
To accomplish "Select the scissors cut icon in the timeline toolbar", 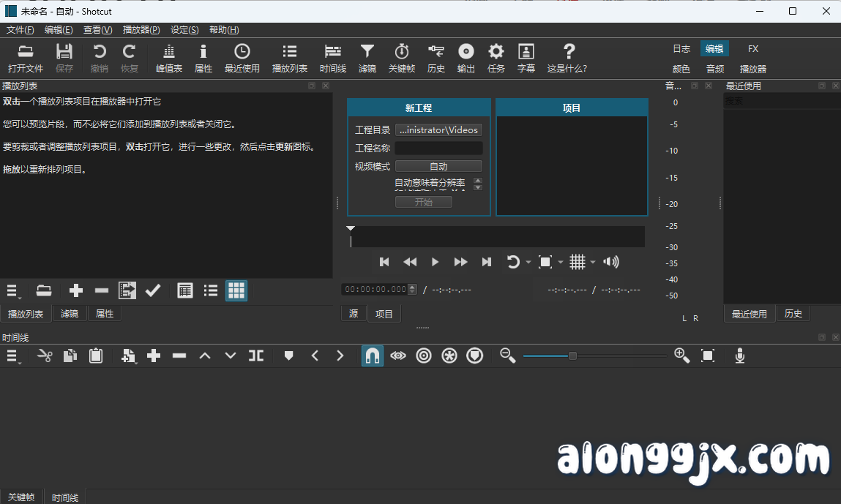I will click(x=44, y=356).
